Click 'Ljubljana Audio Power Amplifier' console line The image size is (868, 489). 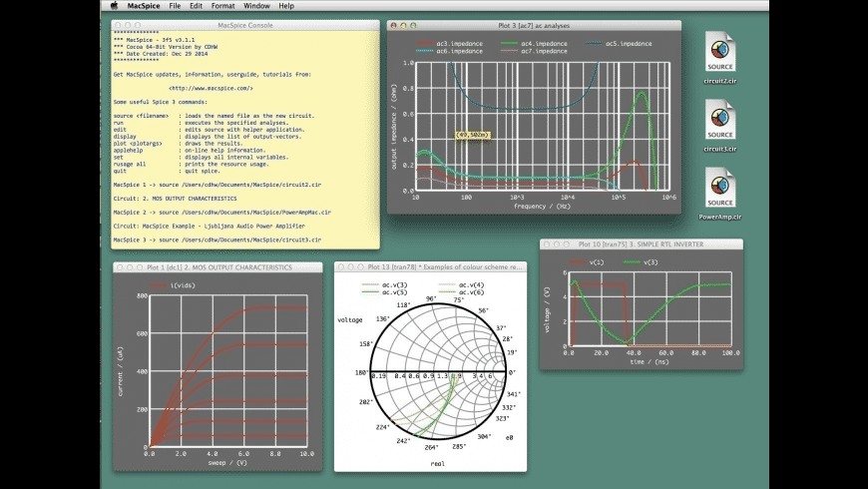(x=210, y=226)
